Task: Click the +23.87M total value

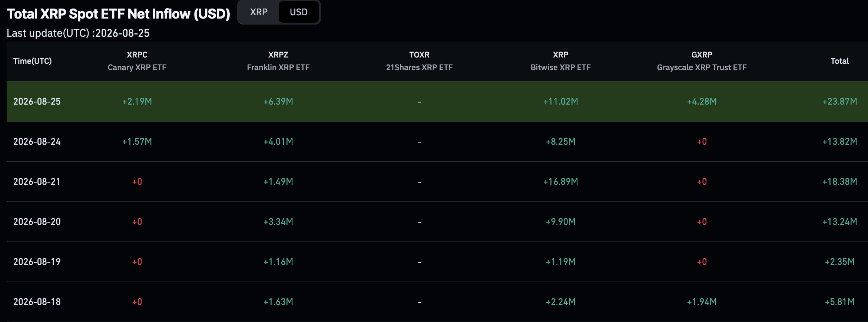Action: click(x=840, y=102)
